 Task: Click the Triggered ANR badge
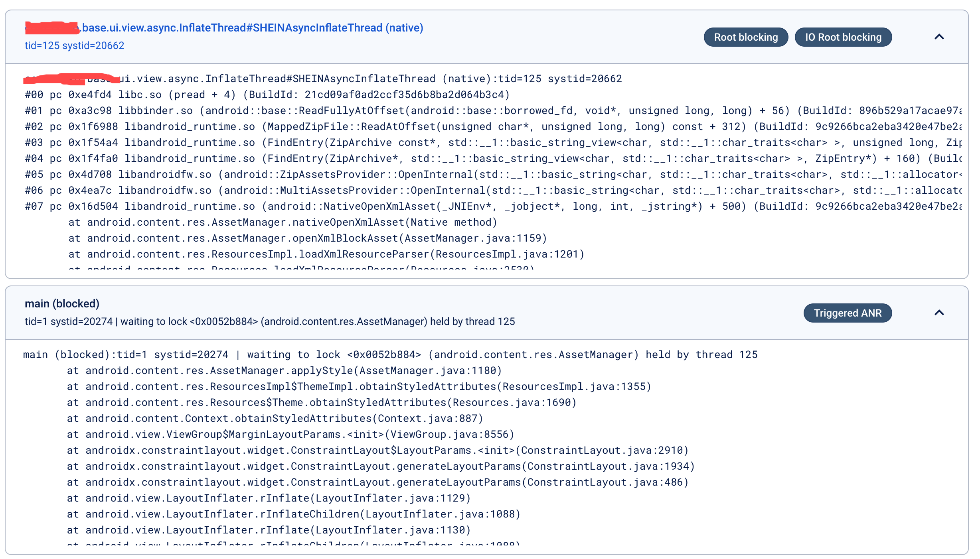847,313
